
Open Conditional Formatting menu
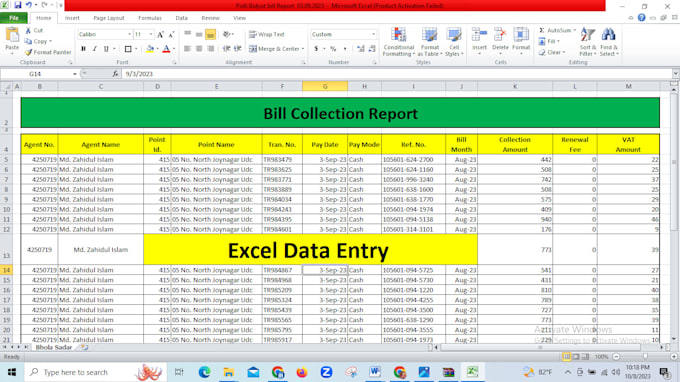pyautogui.click(x=399, y=42)
